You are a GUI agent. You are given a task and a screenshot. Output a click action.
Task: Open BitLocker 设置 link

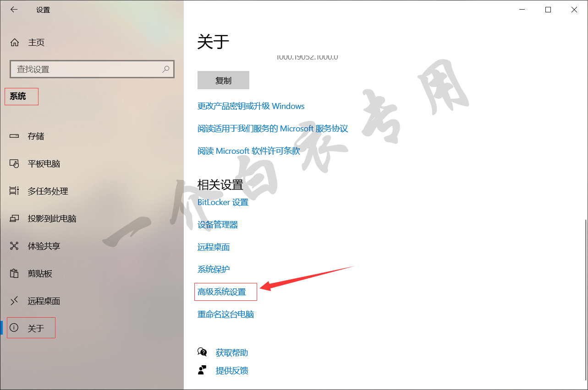click(223, 202)
